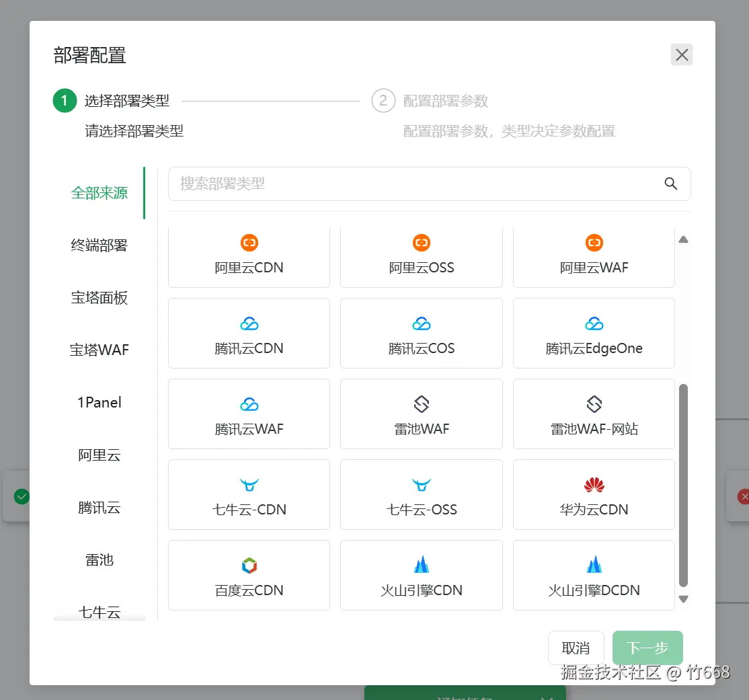Viewport: 749px width, 700px height.
Task: Click the 火山引擎CDN label text
Action: click(x=422, y=590)
